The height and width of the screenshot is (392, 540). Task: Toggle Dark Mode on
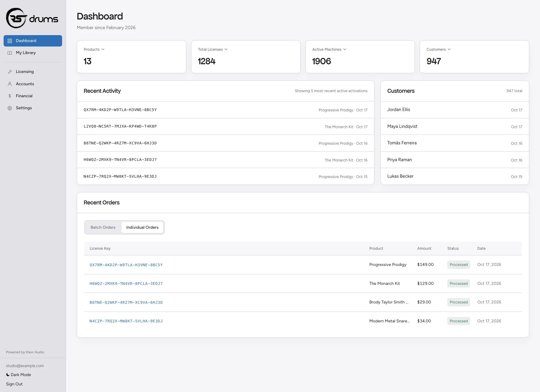click(19, 375)
